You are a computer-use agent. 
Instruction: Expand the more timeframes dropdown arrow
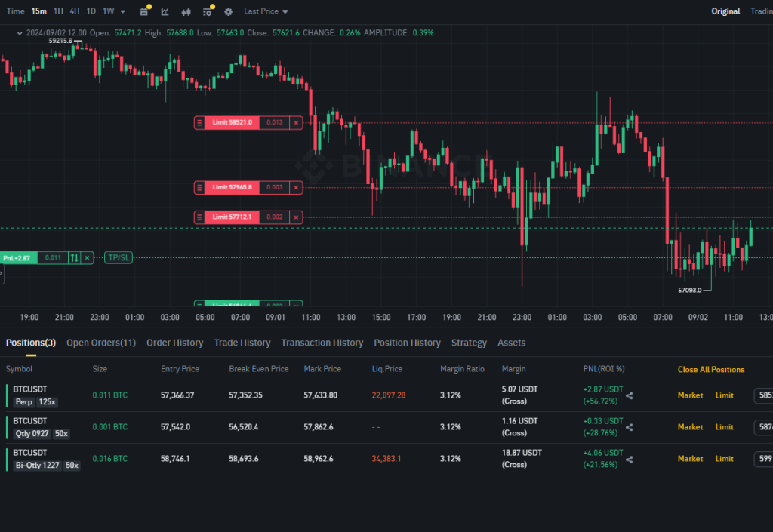(x=123, y=11)
